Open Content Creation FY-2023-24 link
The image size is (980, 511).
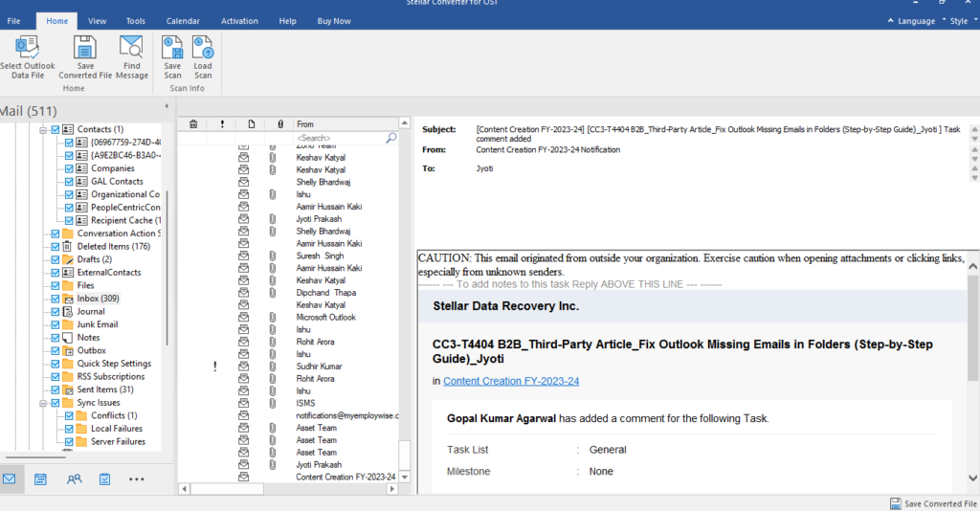511,381
